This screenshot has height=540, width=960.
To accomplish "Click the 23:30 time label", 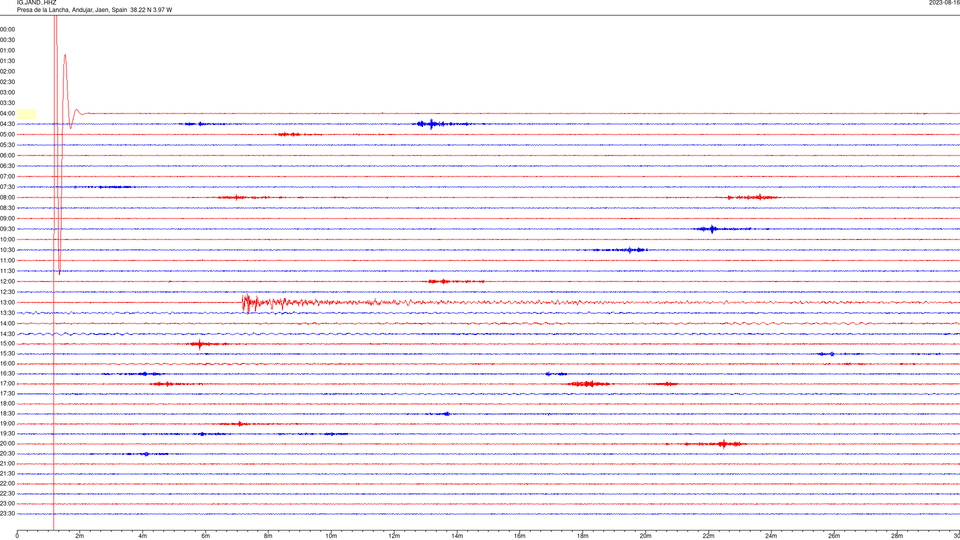I will pos(7,514).
